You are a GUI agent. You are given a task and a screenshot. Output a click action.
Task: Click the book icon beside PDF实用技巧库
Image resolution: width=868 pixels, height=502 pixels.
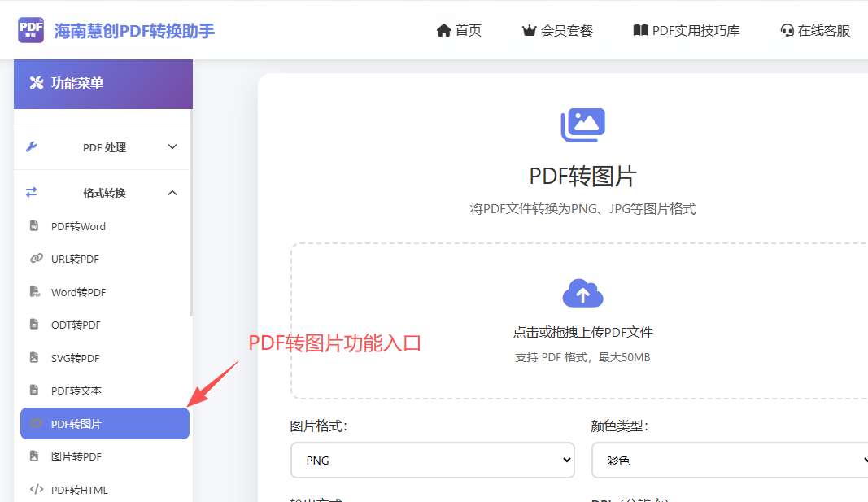tap(640, 30)
